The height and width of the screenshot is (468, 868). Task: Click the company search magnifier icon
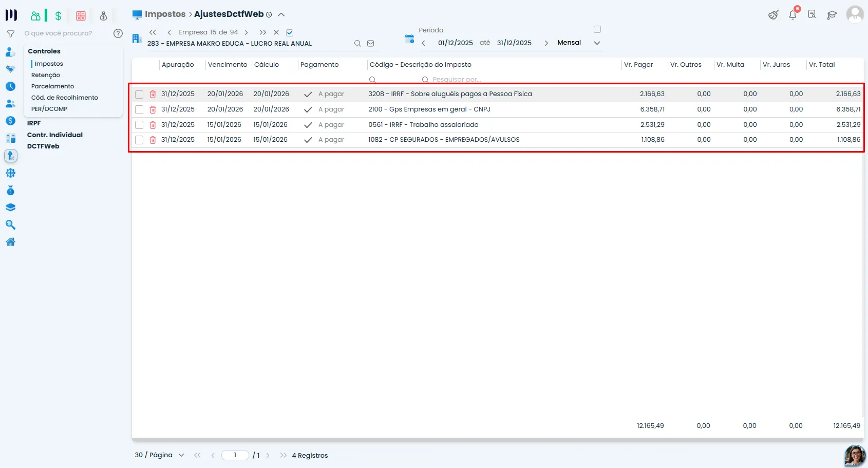(x=357, y=44)
